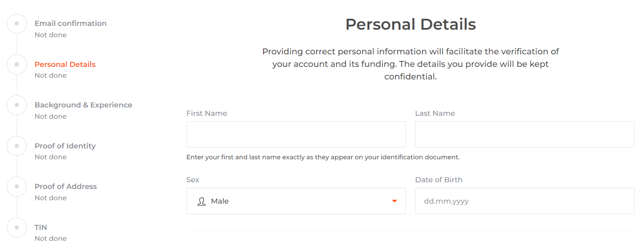Click the Proof of Identity step circle
This screenshot has height=250, width=644.
pos(17,146)
